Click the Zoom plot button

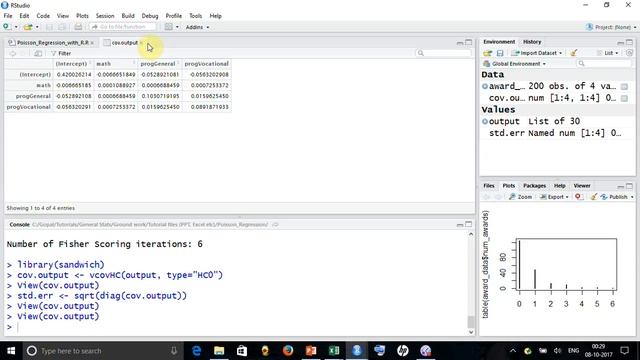[x=520, y=197]
